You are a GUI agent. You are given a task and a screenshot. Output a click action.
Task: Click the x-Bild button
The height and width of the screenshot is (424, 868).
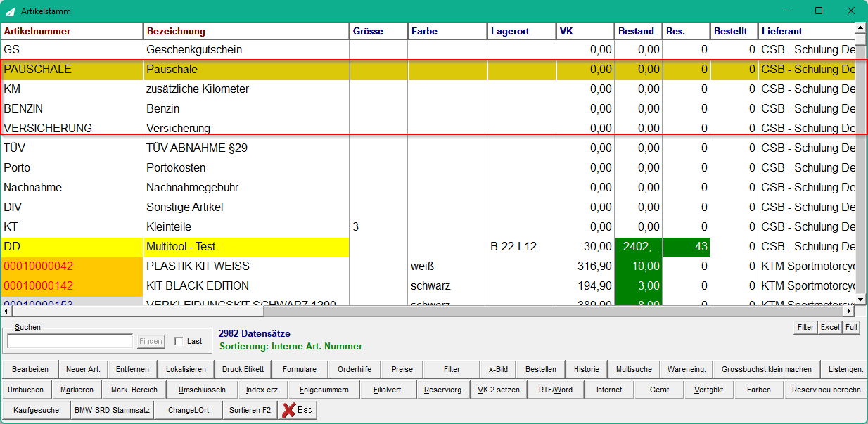click(x=498, y=369)
